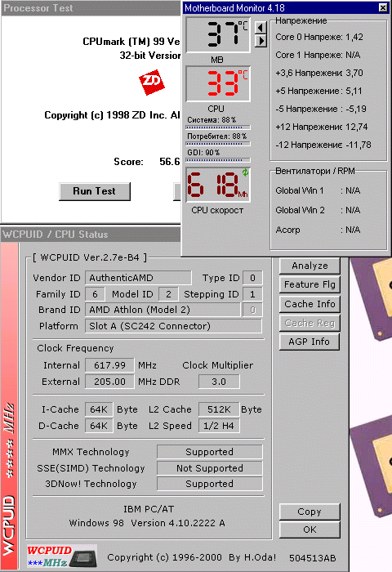Click the 3DNow! Technology Supported field
392x572 pixels.
point(210,484)
